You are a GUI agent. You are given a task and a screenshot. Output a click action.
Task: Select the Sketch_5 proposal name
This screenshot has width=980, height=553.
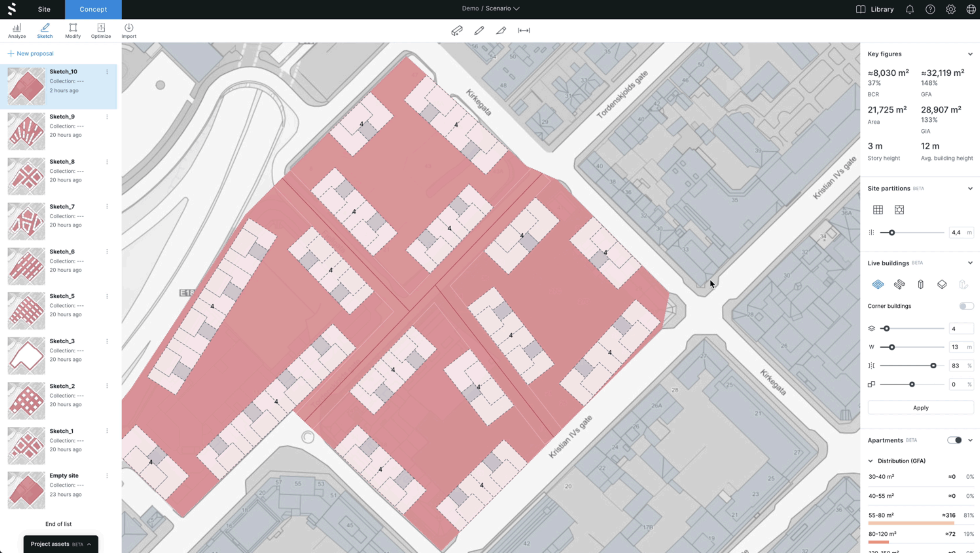pos(62,296)
